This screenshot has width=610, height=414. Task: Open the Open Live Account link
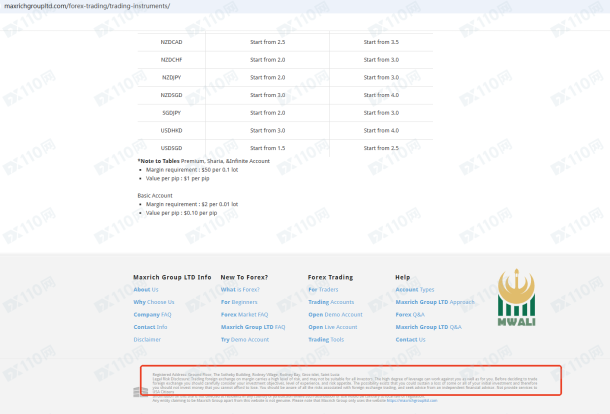coord(333,327)
